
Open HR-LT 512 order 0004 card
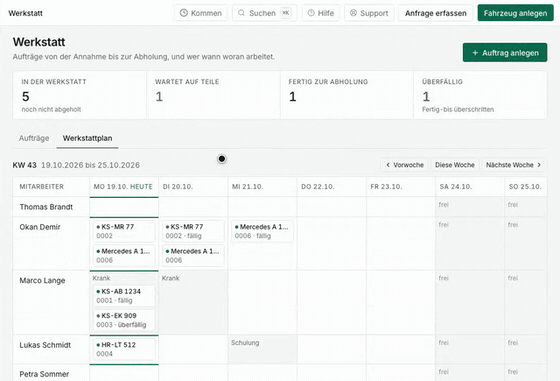pos(124,349)
